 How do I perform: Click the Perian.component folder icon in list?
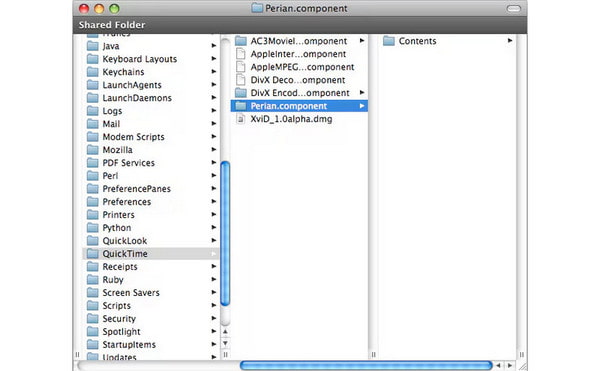click(x=241, y=106)
